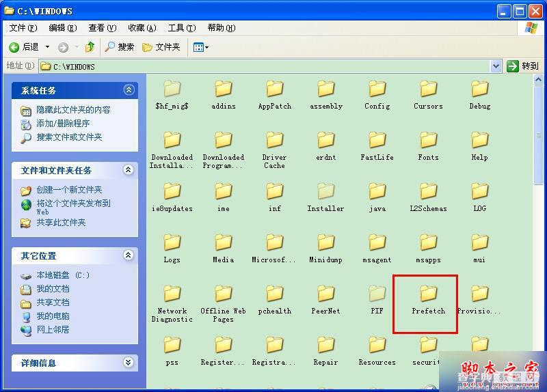Viewport: 547px width, 392px height.
Task: Select the inf folder
Action: click(275, 197)
